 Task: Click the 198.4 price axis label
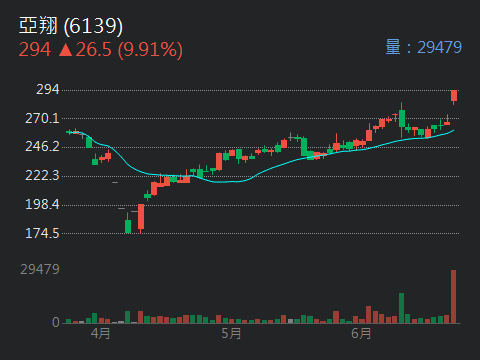(x=42, y=204)
